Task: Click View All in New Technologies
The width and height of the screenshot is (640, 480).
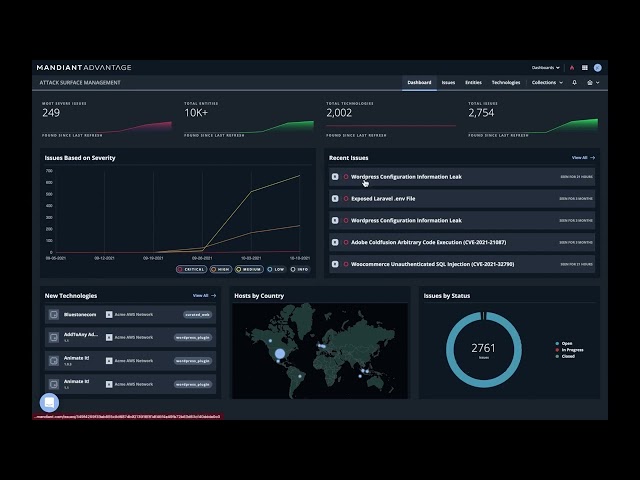Action: pyautogui.click(x=200, y=296)
